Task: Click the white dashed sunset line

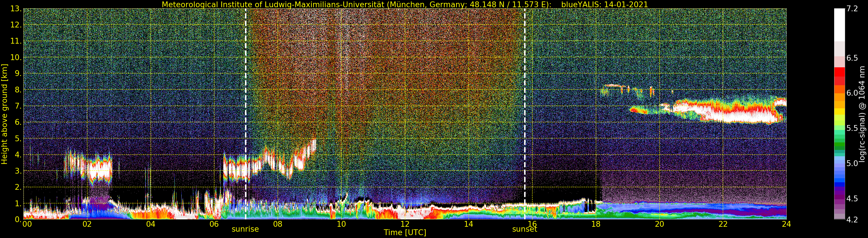Action: tap(525, 101)
